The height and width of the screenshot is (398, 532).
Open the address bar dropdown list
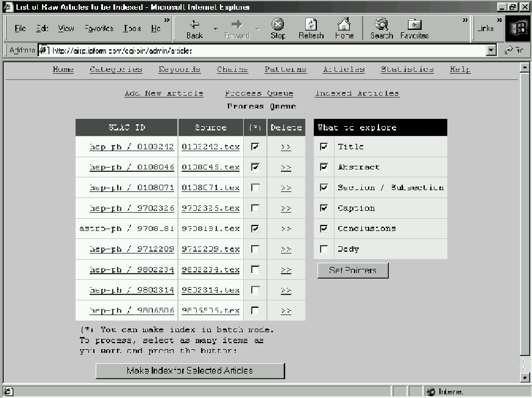click(x=491, y=51)
